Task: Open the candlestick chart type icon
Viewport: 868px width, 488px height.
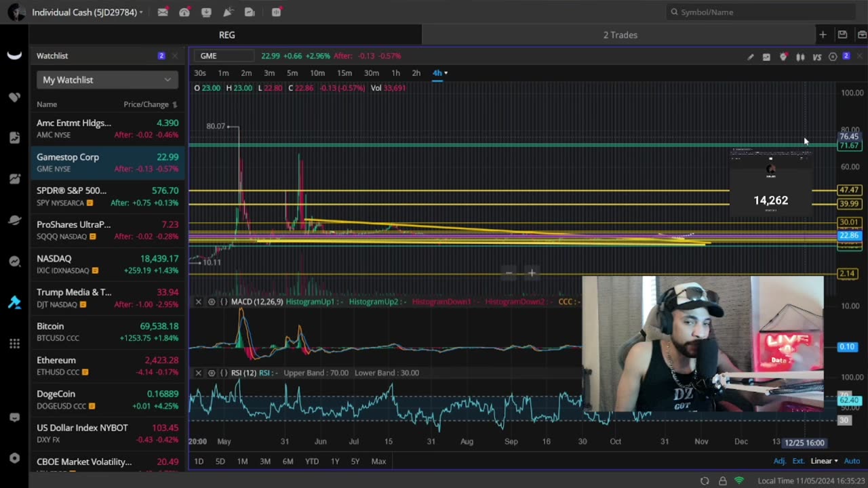Action: [x=800, y=57]
